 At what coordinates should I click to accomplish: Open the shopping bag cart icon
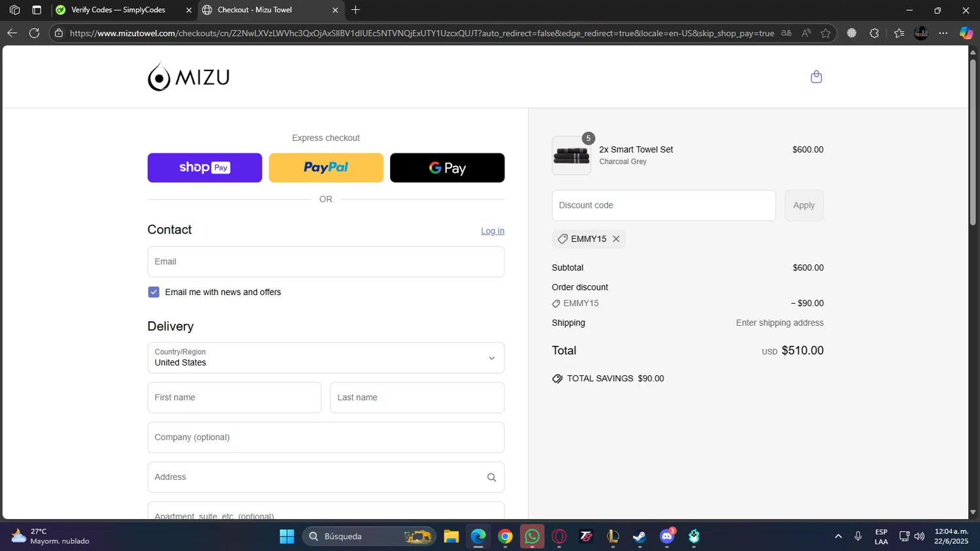click(816, 77)
